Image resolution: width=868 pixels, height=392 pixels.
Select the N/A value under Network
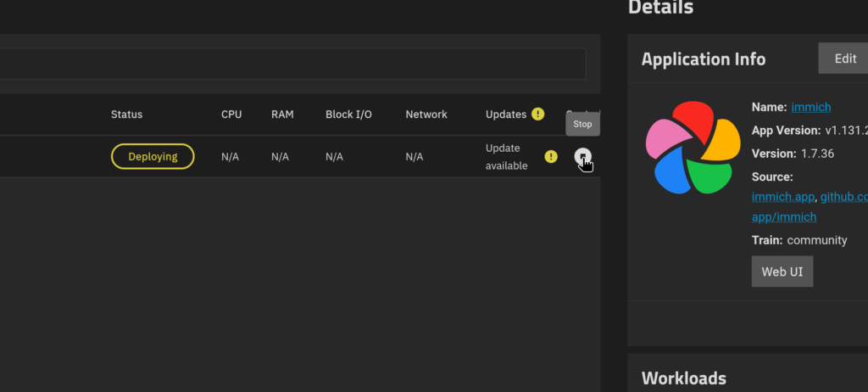(x=415, y=157)
